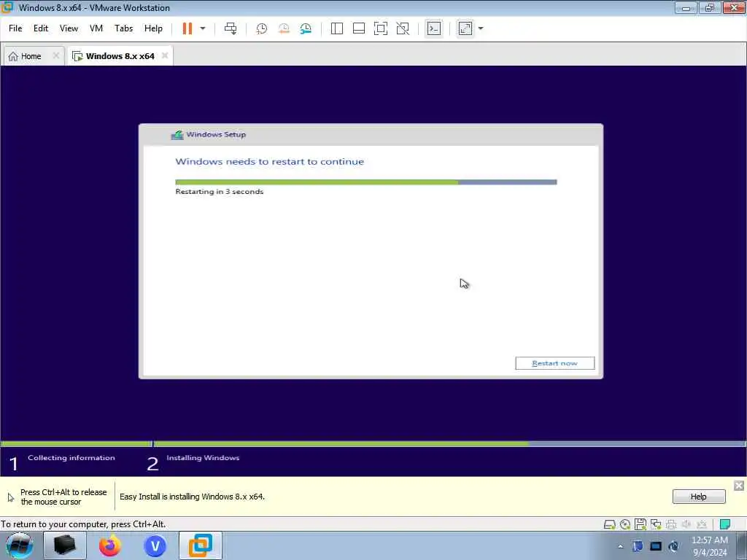Image resolution: width=747 pixels, height=560 pixels.
Task: Click the 'Press Ctrl+Alt to release the mouse cursor' hint
Action: pyautogui.click(x=63, y=497)
